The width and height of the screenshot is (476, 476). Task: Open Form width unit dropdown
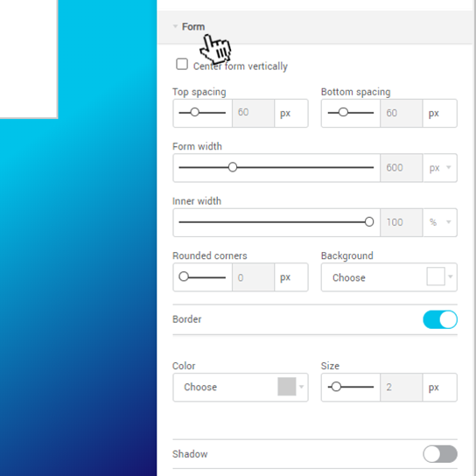(440, 168)
